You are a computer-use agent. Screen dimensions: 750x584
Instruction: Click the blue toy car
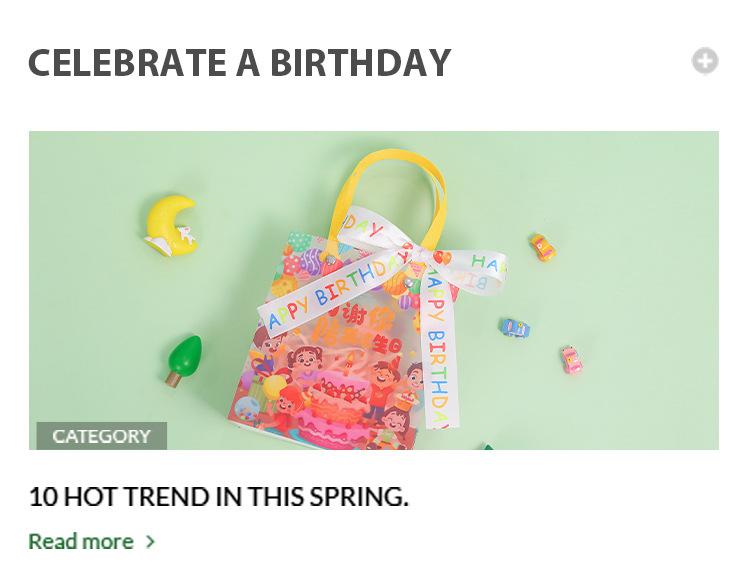tap(515, 327)
